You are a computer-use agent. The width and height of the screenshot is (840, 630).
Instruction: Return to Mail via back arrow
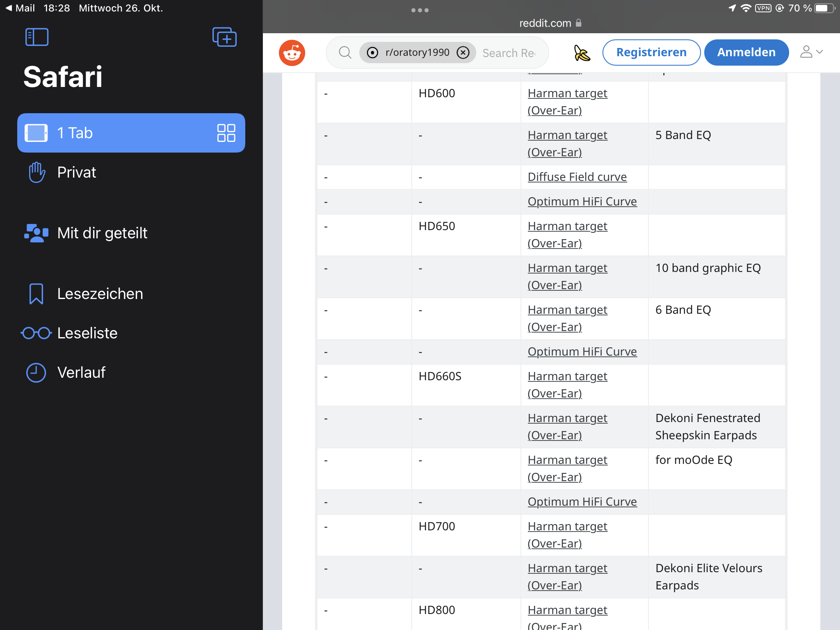[x=20, y=8]
